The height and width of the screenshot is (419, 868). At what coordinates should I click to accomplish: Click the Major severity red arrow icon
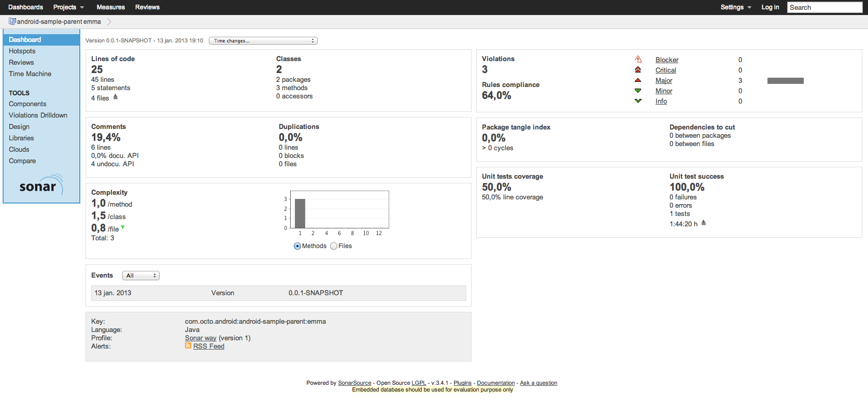click(x=638, y=80)
